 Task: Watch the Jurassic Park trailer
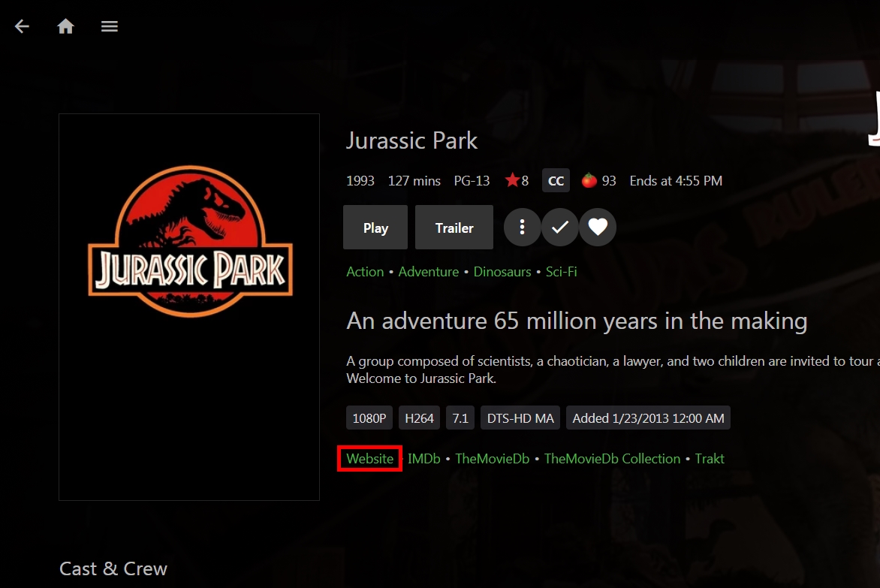pos(454,228)
